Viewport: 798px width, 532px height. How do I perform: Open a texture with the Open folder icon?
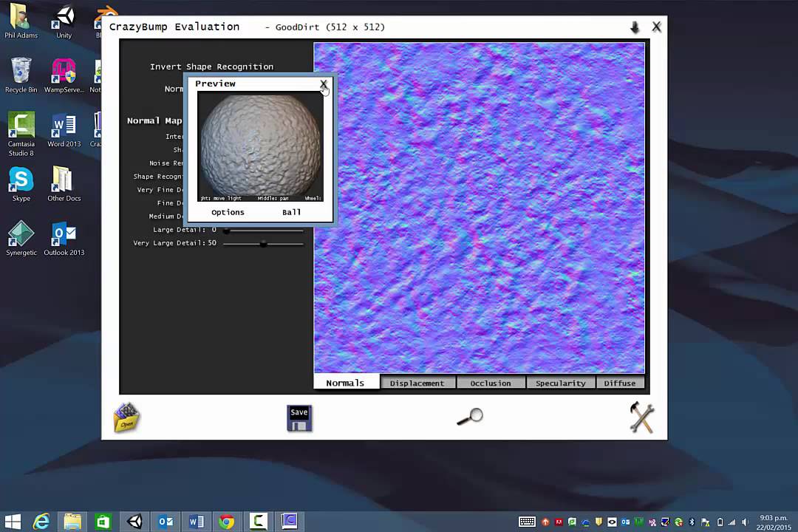pyautogui.click(x=126, y=417)
